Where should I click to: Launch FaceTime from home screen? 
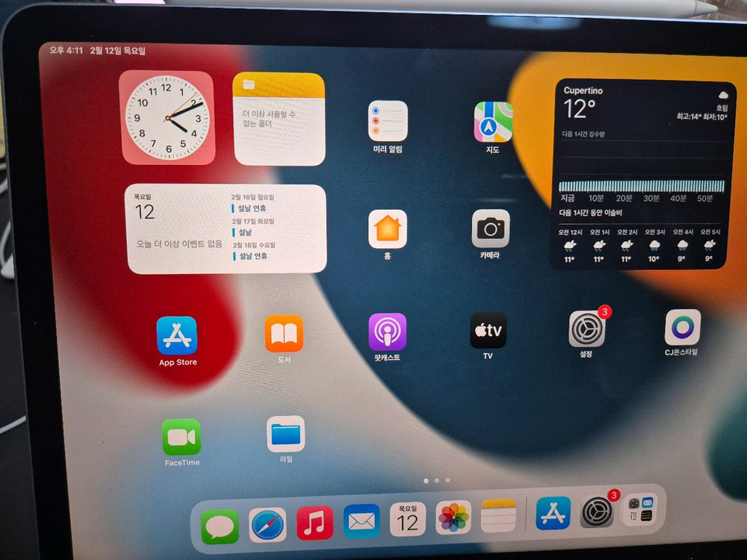tap(182, 437)
